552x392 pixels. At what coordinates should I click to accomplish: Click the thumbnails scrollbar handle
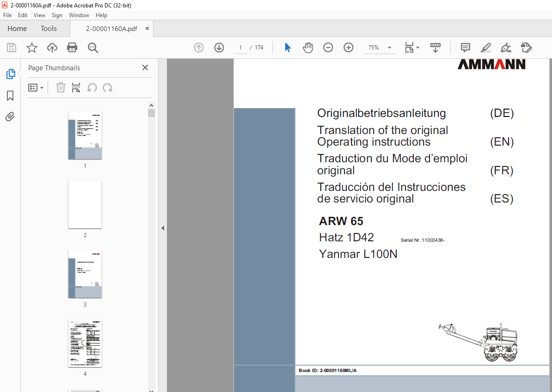click(x=151, y=113)
